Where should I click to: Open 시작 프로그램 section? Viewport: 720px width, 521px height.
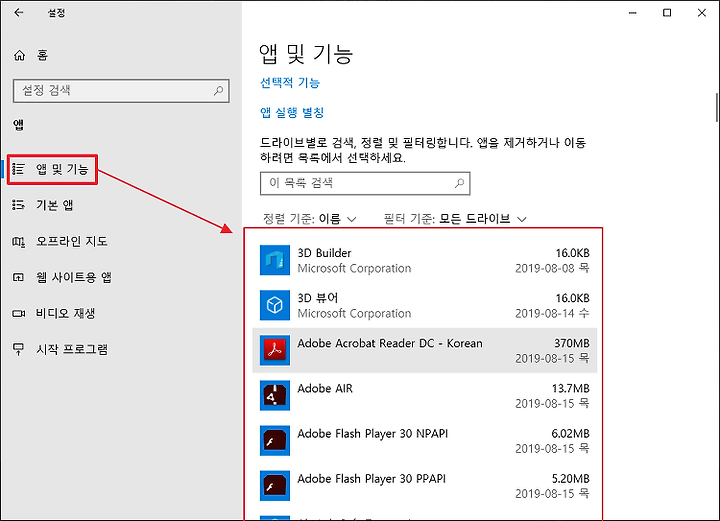[72, 349]
